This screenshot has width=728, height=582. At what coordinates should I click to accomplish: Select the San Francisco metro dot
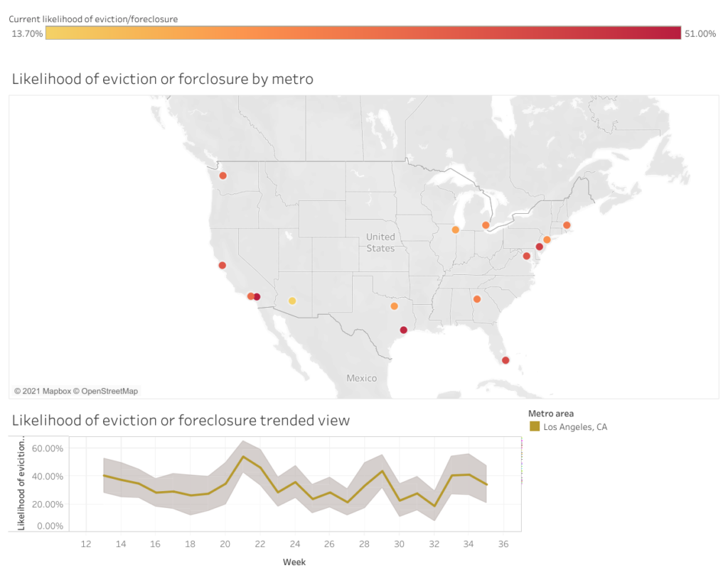223,266
